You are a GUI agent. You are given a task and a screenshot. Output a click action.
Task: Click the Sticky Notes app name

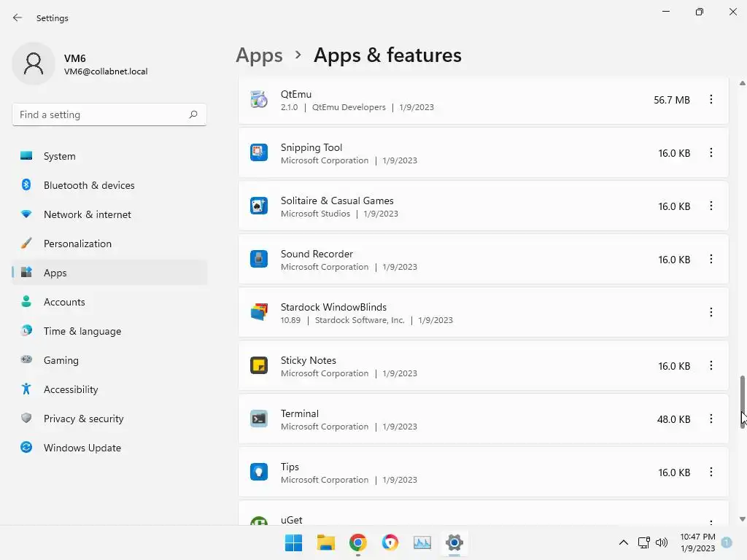point(309,360)
